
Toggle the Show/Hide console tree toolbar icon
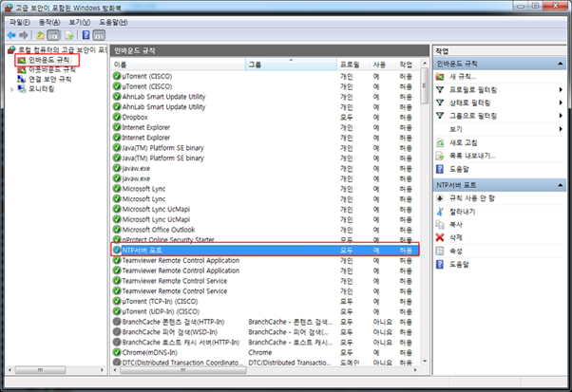(x=53, y=35)
